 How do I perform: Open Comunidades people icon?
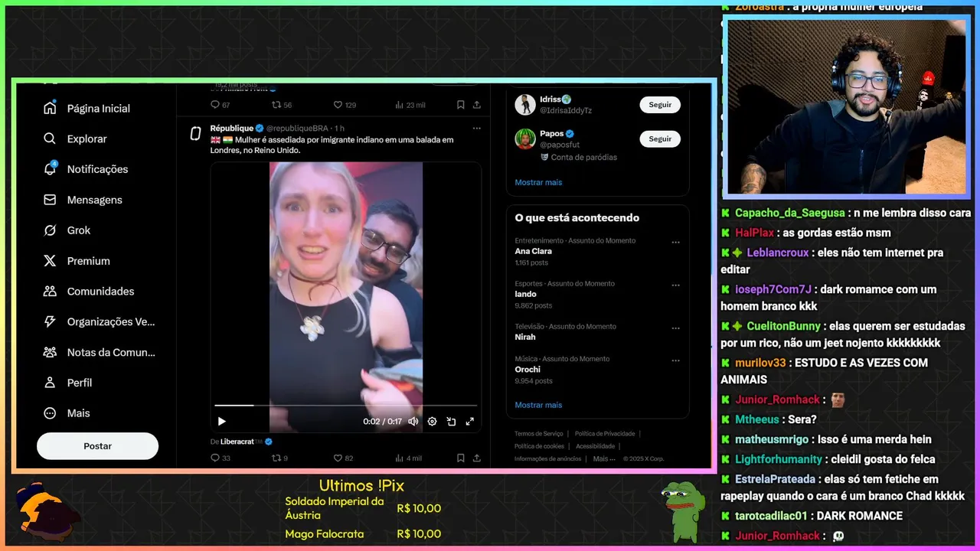pyautogui.click(x=50, y=291)
